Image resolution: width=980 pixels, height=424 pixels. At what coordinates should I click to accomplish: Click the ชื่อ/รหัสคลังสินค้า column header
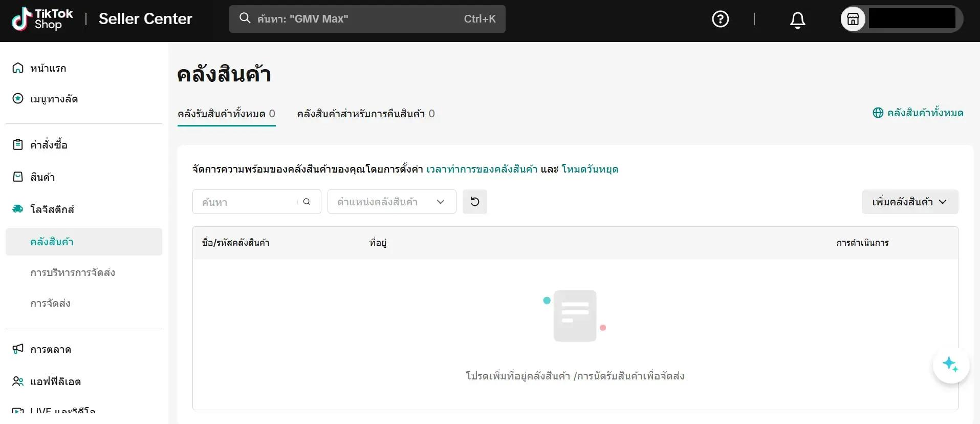point(236,243)
